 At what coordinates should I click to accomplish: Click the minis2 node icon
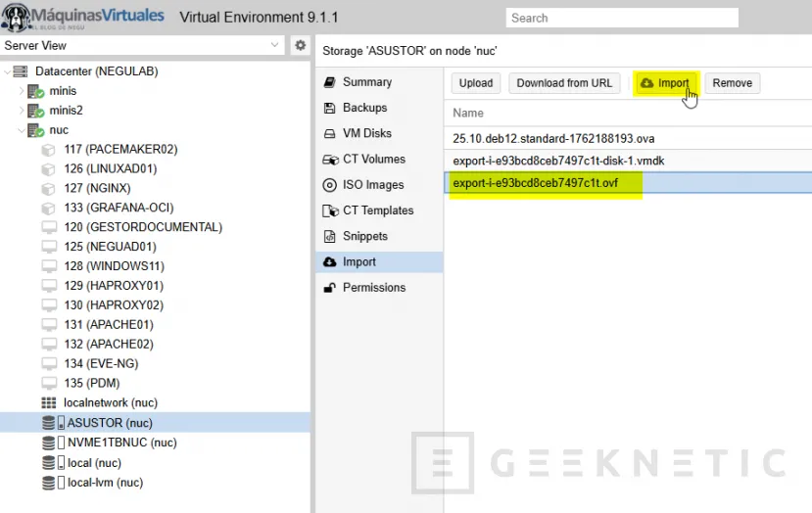pyautogui.click(x=35, y=111)
